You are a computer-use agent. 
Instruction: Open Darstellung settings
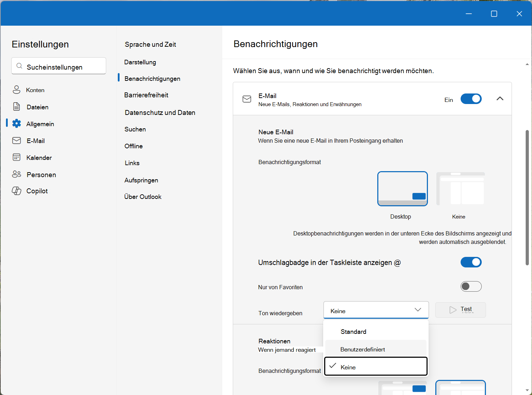(x=140, y=62)
